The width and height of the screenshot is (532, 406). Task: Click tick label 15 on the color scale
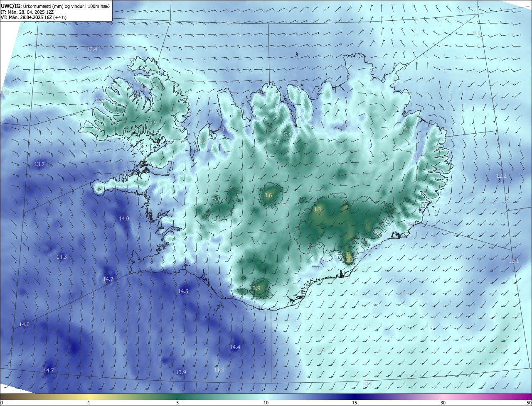click(355, 403)
